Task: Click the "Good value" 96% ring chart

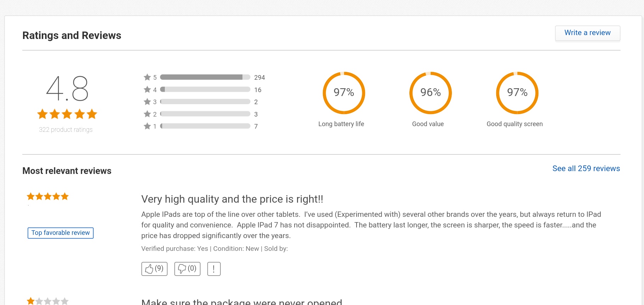Action: [430, 93]
